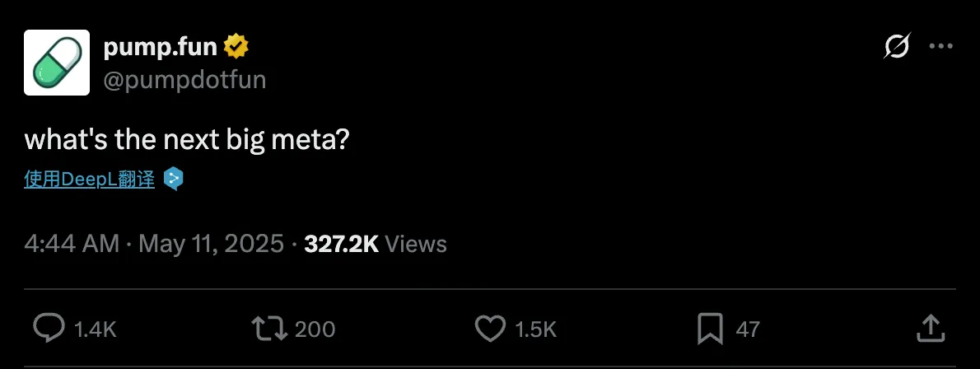Open the pump.fun display name profile link
Screen dimensions: 980x369
161,48
